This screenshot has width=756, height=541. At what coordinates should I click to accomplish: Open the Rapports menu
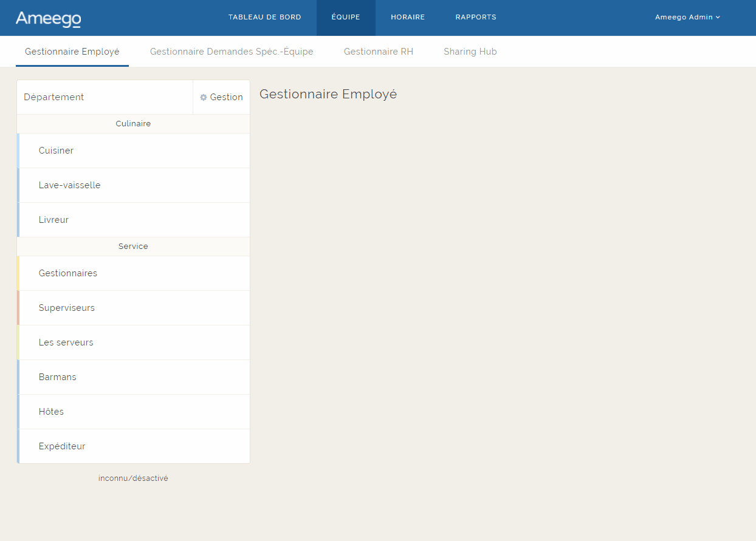click(476, 17)
